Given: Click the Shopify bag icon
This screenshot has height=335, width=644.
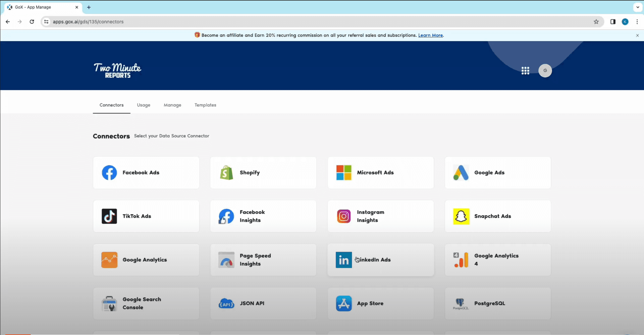Looking at the screenshot, I should pyautogui.click(x=226, y=173).
